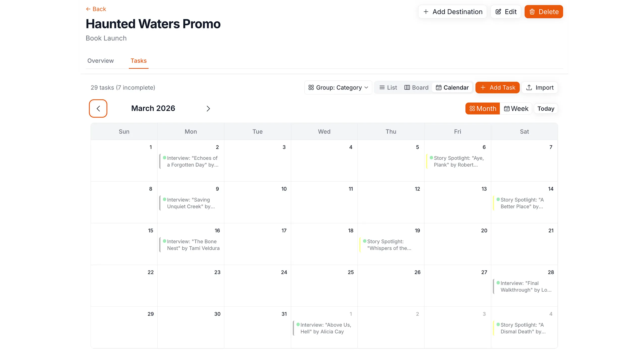Enable Month view toggle
Viewport: 644px width, 362px height.
tap(482, 108)
